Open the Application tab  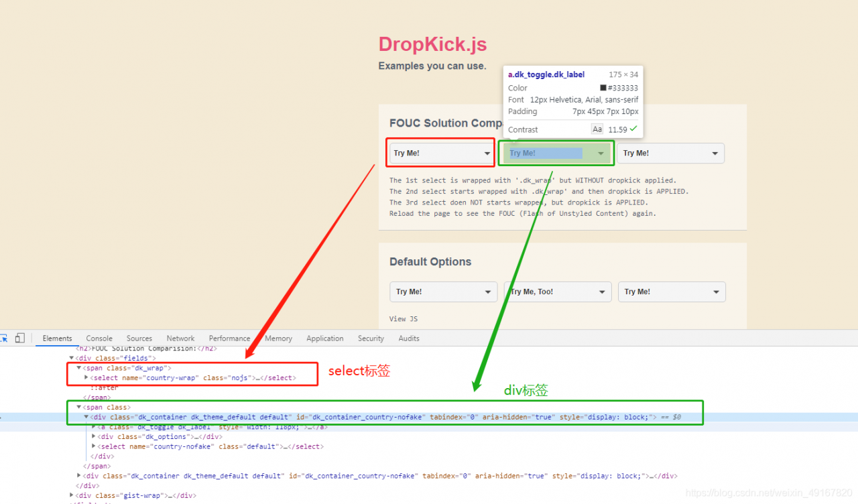click(x=325, y=338)
